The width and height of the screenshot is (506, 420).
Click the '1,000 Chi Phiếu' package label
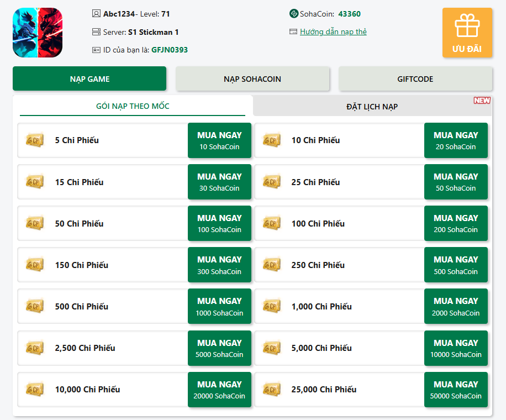321,306
